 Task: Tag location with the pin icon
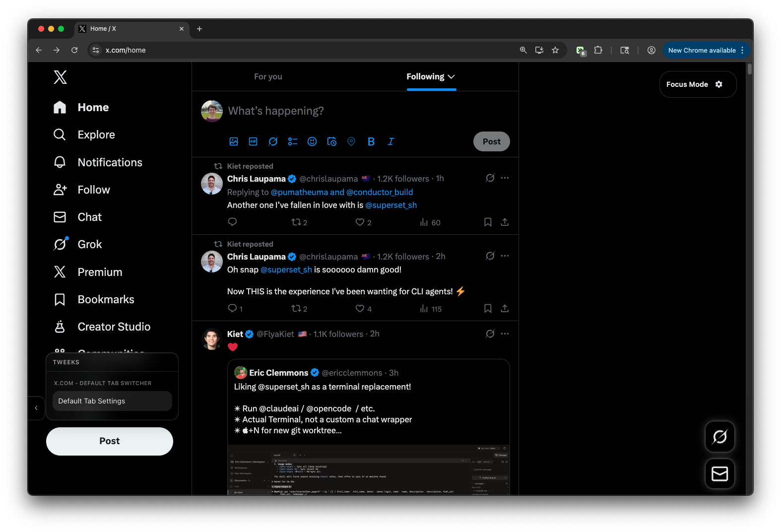(x=351, y=141)
